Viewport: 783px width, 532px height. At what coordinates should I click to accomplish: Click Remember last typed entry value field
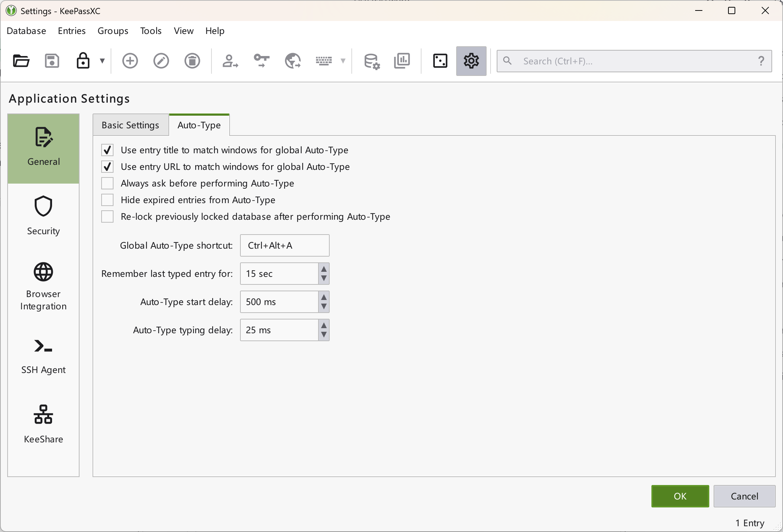[x=279, y=274]
